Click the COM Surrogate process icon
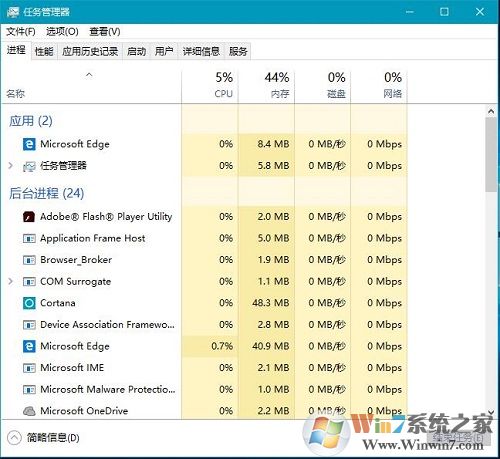The image size is (500, 459). [29, 282]
